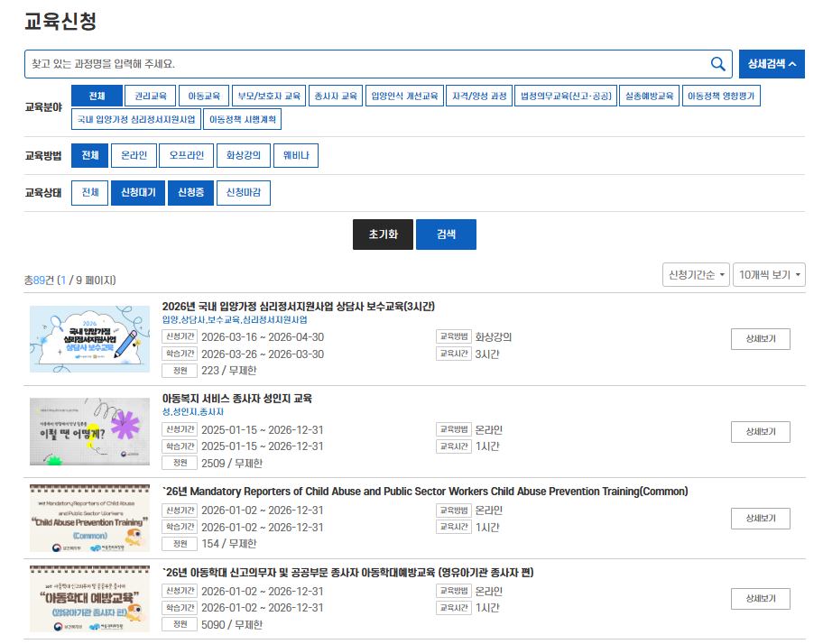Toggle the 아동교육 category filter
Image resolution: width=823 pixels, height=644 pixels.
click(204, 96)
